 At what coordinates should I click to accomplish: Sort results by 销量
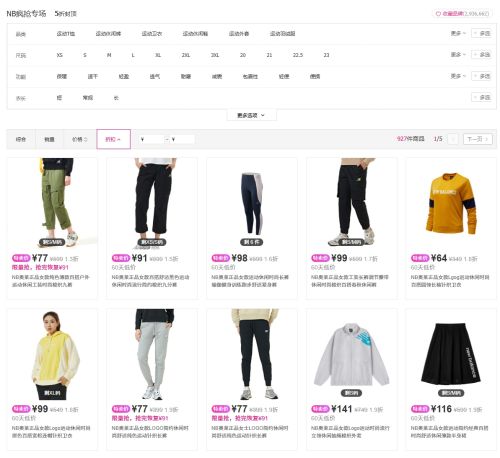tap(49, 139)
